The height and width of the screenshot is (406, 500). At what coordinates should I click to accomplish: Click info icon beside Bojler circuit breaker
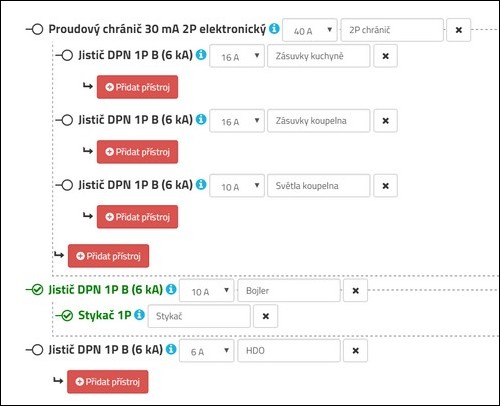(x=171, y=289)
